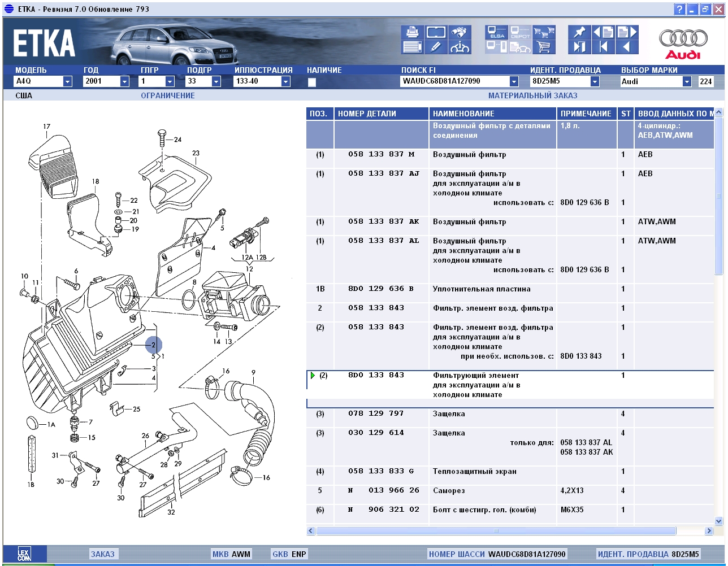Image resolution: width=728 pixels, height=566 pixels.
Task: Click the LEX COM logo icon
Action: pos(24,554)
